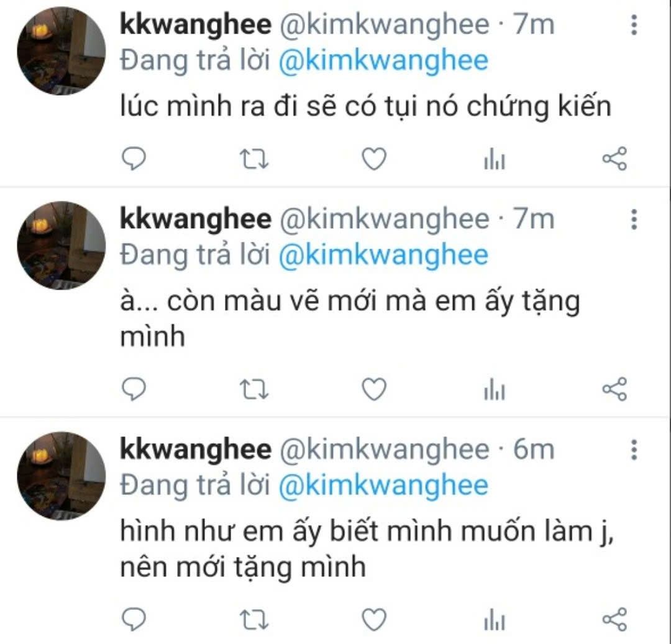Screen dimensions: 671x644
Task: View analytics of the 'chứng kiến' tweet
Action: click(x=495, y=159)
